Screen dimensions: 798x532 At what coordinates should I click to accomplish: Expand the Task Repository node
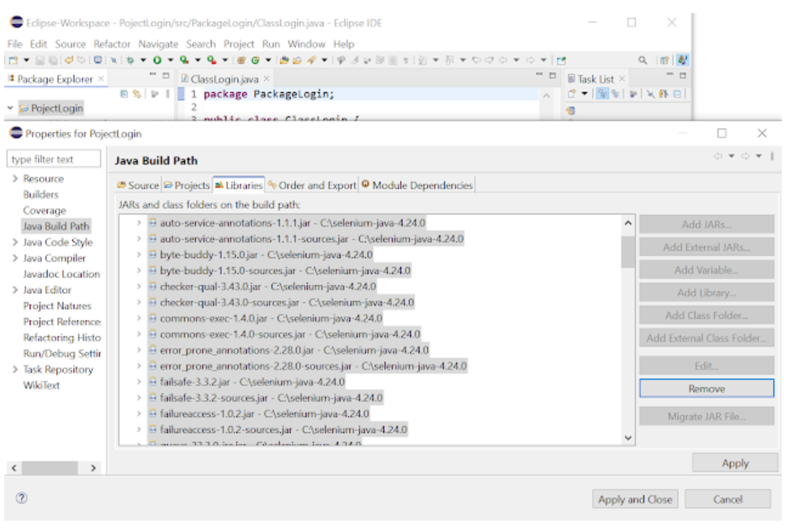pos(15,369)
